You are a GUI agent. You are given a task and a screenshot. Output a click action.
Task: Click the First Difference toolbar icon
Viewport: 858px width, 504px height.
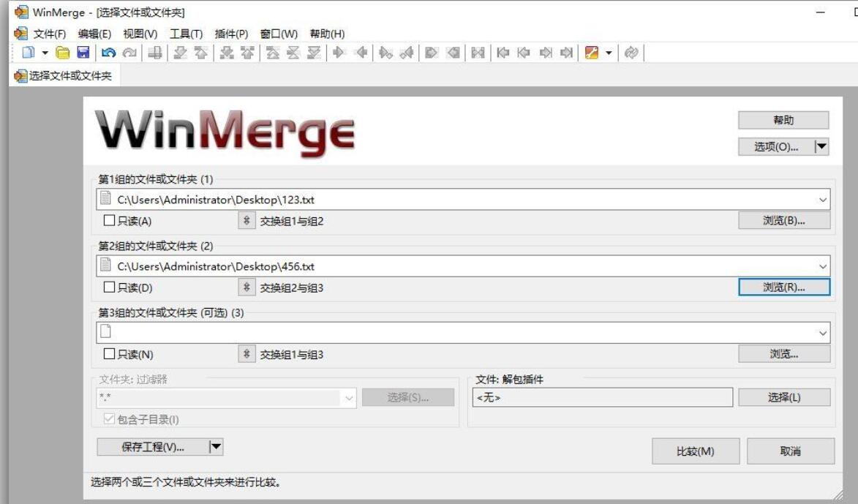point(273,53)
